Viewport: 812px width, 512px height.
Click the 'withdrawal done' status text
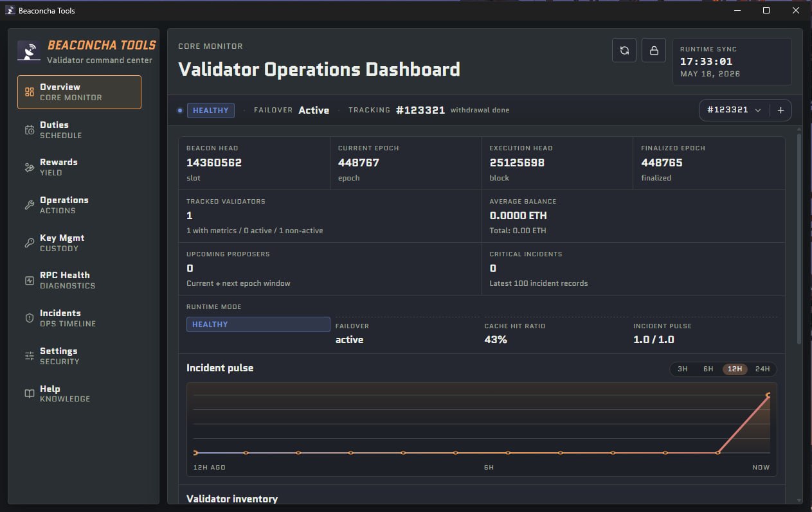(480, 110)
